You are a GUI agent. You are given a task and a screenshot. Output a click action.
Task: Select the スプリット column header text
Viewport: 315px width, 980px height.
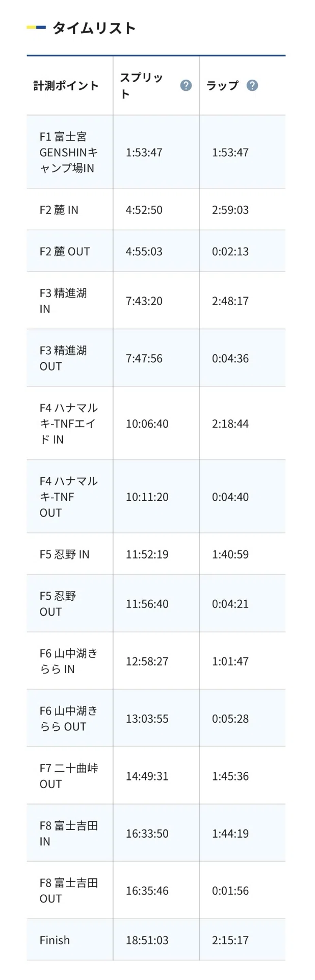[x=142, y=85]
